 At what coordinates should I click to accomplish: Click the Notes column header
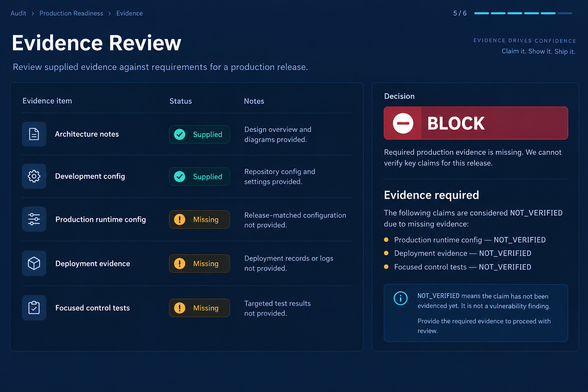tap(254, 101)
